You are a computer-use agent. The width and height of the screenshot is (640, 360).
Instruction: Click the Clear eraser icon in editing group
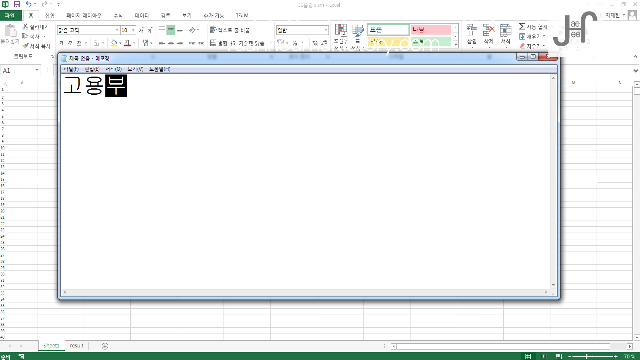click(x=522, y=46)
